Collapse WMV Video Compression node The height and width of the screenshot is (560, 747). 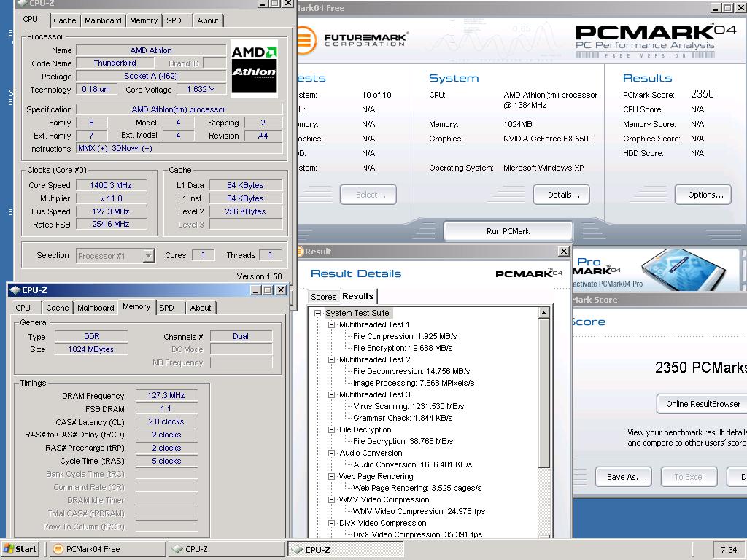pyautogui.click(x=332, y=499)
